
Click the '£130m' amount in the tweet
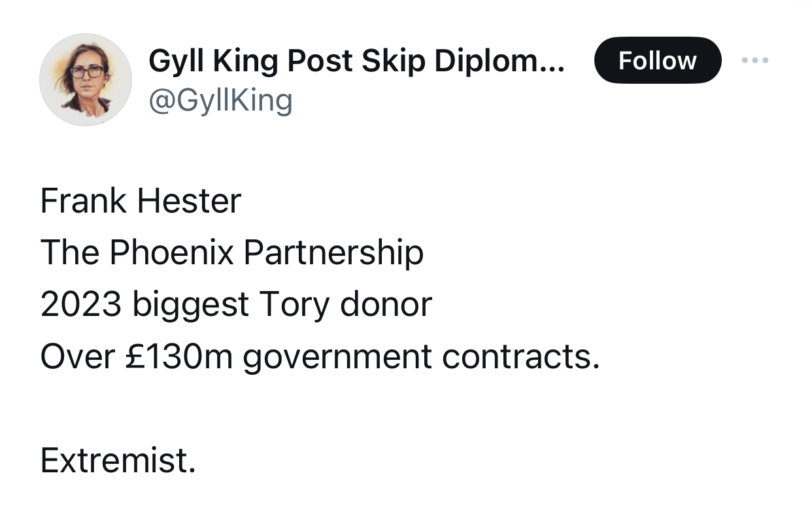click(x=179, y=357)
